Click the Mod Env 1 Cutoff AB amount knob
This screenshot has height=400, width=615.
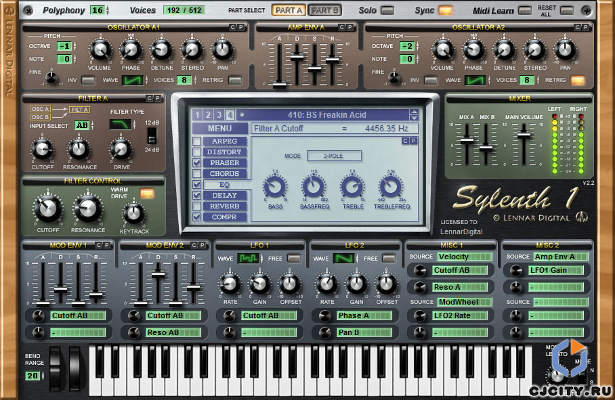point(38,316)
